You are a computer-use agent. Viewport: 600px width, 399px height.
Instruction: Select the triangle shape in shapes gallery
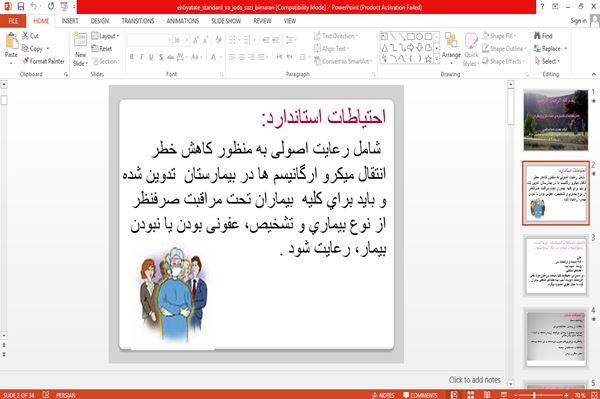[385, 48]
